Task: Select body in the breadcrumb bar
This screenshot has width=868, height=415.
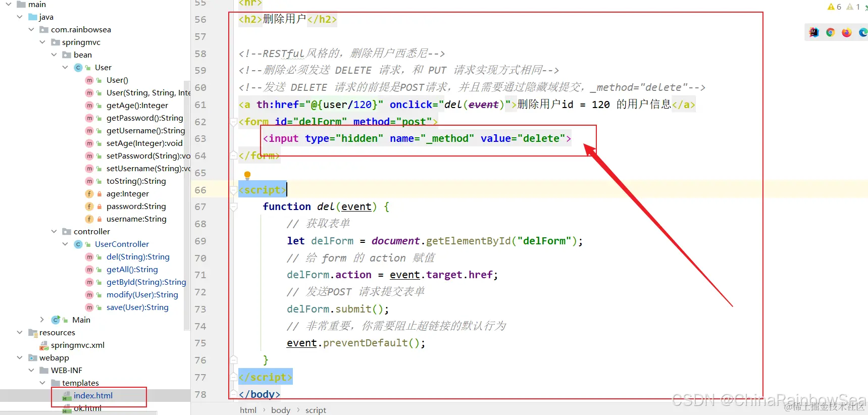Action: (x=281, y=410)
